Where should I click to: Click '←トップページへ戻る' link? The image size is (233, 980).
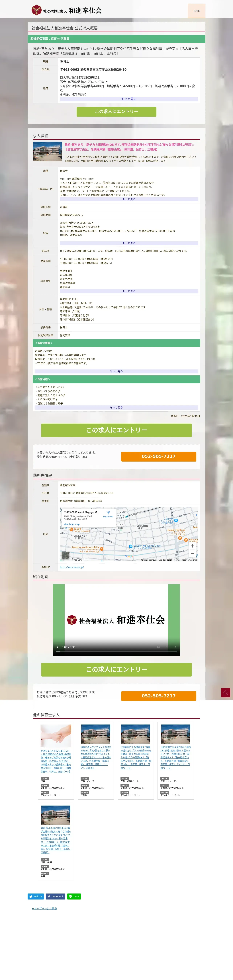44,908
